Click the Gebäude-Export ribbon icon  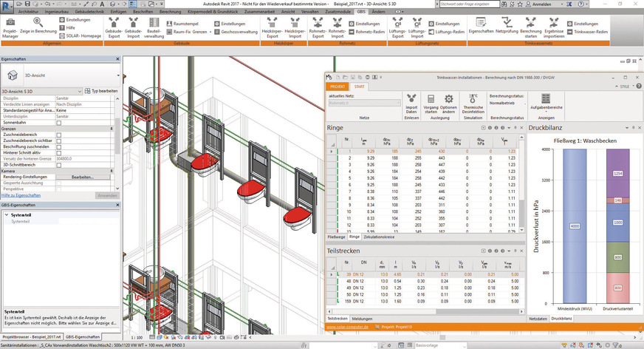(x=114, y=27)
